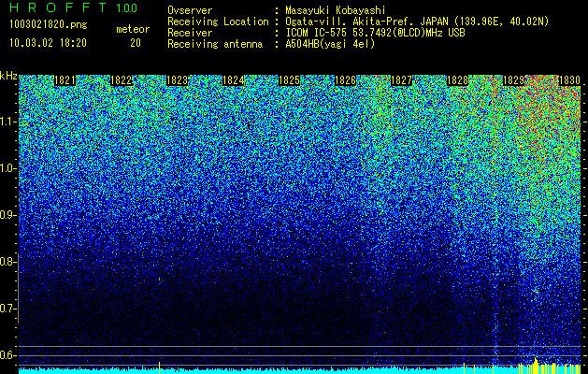Click the 1825 time marker label
588x374 pixels.
[x=290, y=80]
